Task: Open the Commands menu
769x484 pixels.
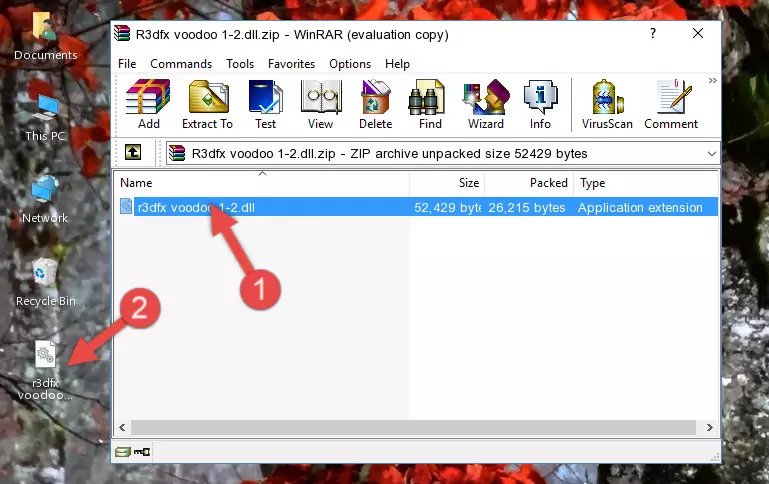Action: pos(181,64)
